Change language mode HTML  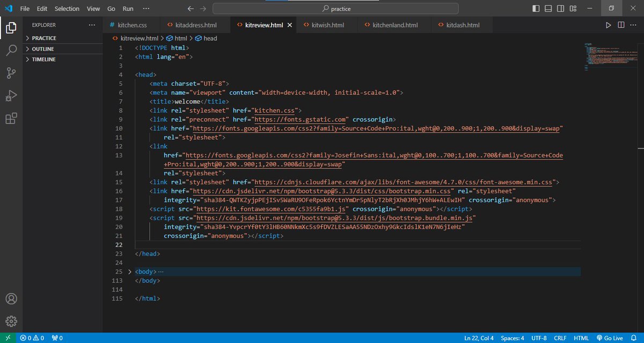(x=581, y=338)
